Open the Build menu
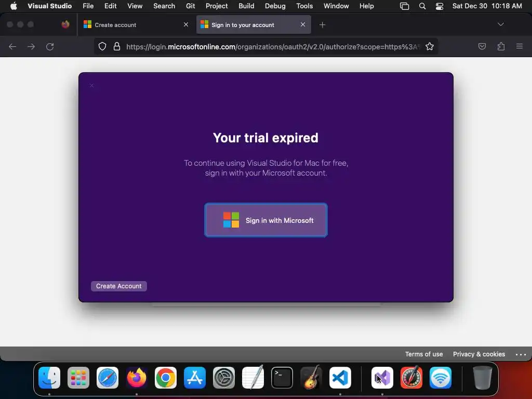This screenshot has width=532, height=399. pyautogui.click(x=246, y=6)
